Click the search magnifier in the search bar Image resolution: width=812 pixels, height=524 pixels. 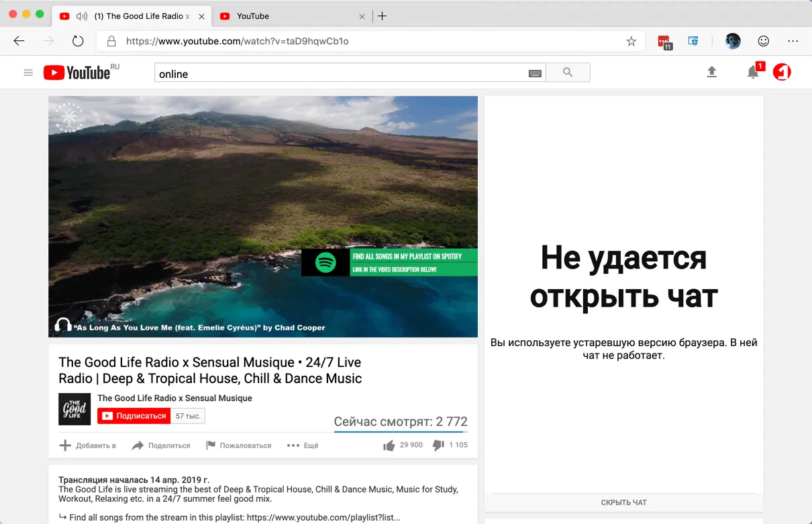pos(568,72)
